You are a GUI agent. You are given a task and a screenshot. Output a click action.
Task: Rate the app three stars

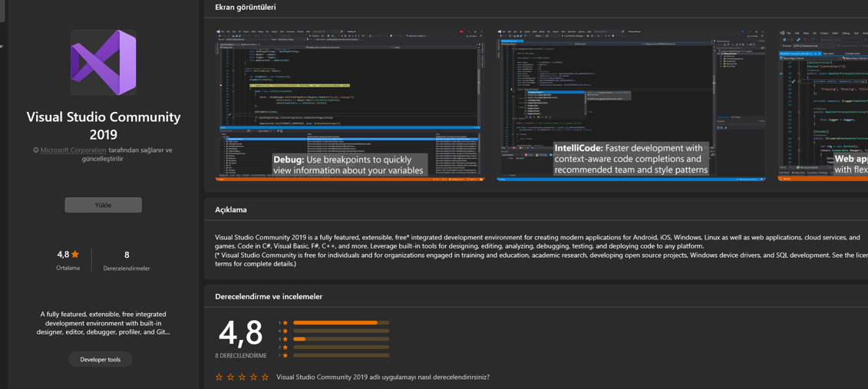click(243, 377)
